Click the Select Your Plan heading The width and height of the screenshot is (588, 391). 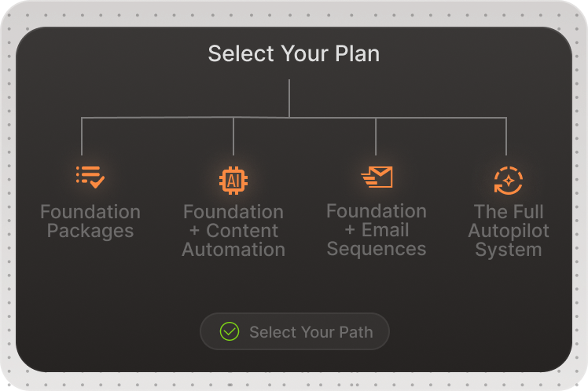coord(294,53)
